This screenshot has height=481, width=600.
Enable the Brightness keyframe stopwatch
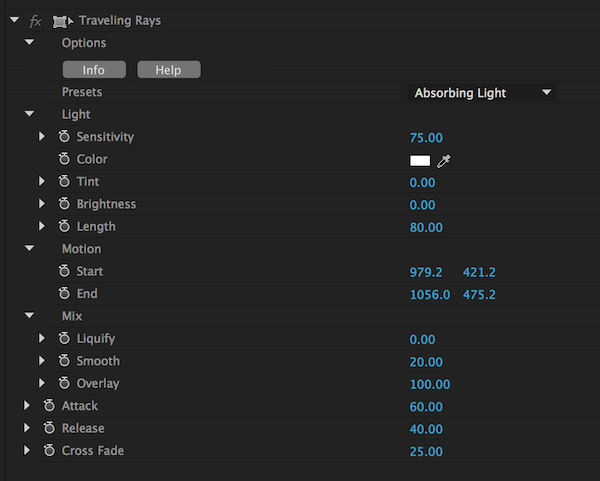[x=64, y=204]
